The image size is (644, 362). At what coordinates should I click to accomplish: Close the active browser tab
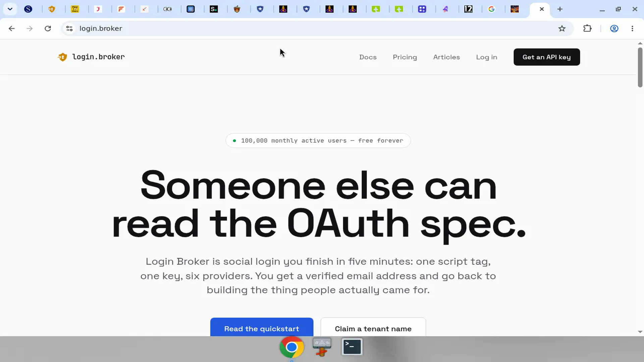[542, 9]
